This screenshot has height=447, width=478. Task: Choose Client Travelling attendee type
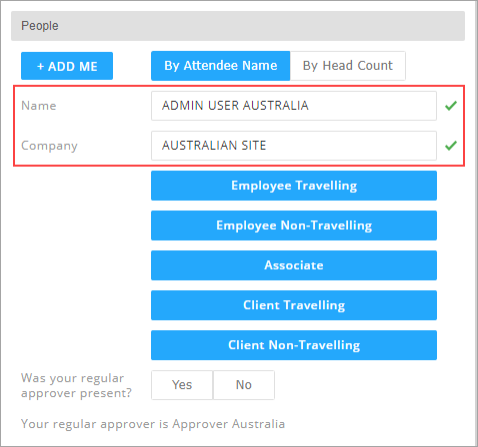pyautogui.click(x=294, y=305)
